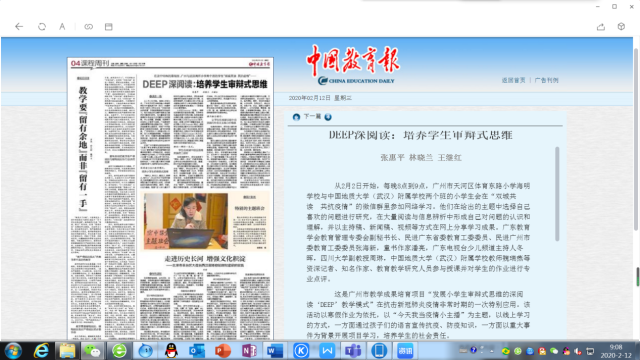The image size is (640, 360).
Task: Go to the previous article via left arrow
Action: (x=296, y=117)
